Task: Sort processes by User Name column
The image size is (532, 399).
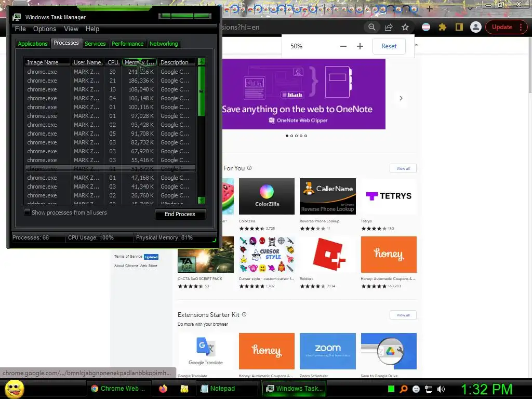Action: coord(87,62)
